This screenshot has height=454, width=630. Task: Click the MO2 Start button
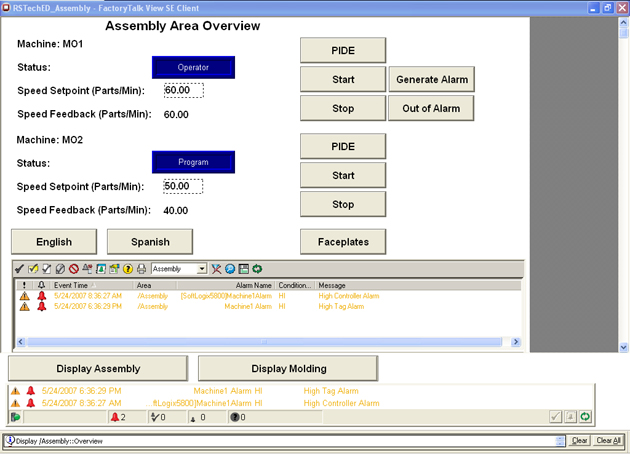point(343,176)
